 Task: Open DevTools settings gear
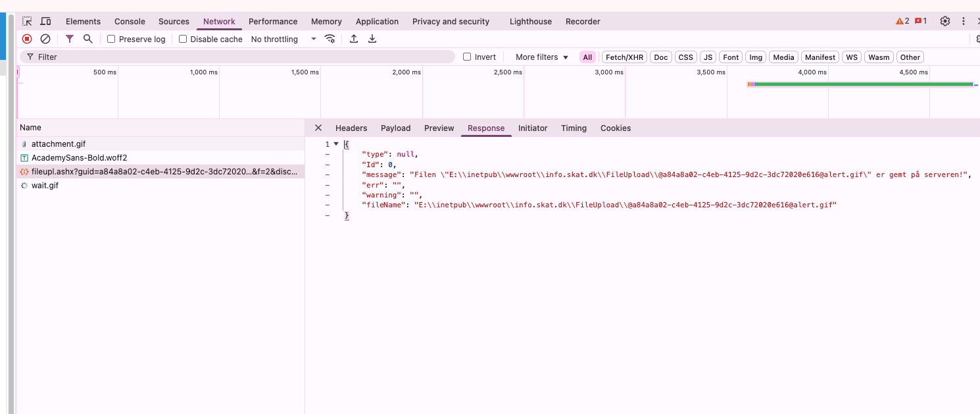(x=945, y=21)
